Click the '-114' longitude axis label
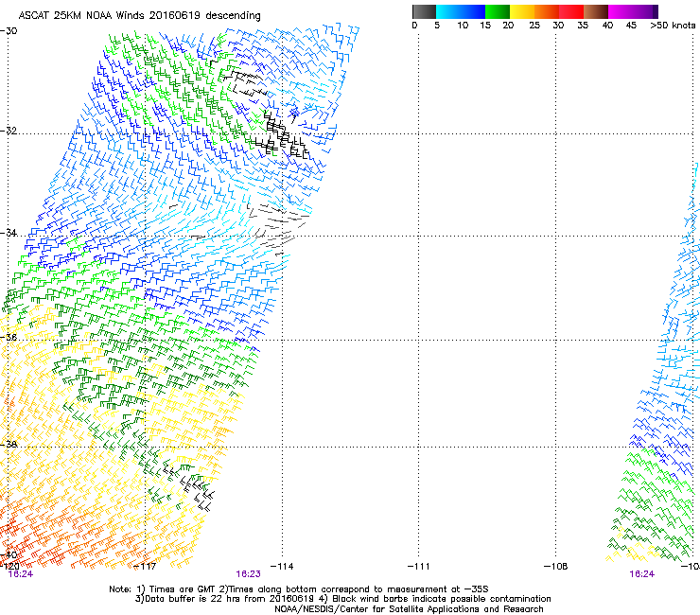 (x=282, y=567)
